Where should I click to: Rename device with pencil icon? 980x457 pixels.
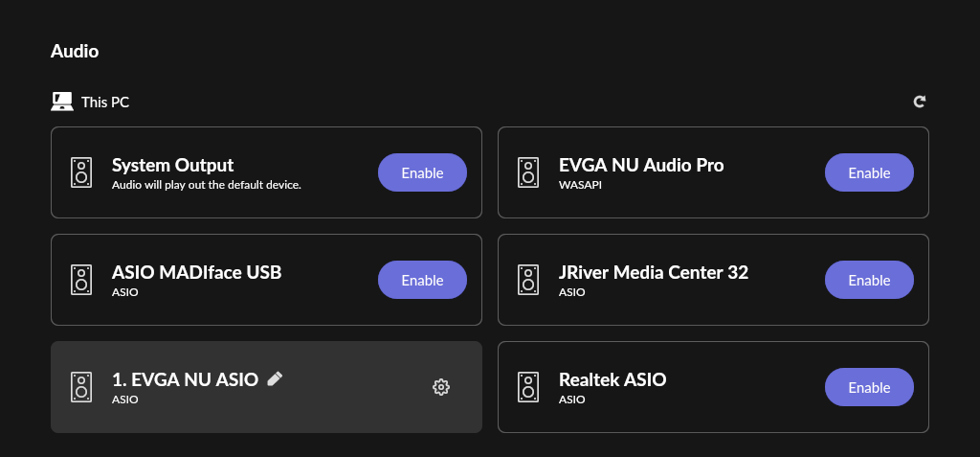(275, 378)
